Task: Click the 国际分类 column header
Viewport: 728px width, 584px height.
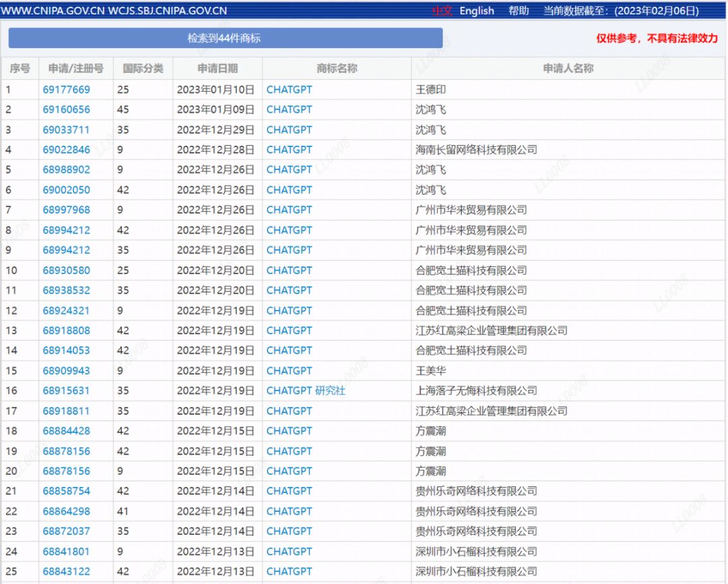Action: pos(143,68)
